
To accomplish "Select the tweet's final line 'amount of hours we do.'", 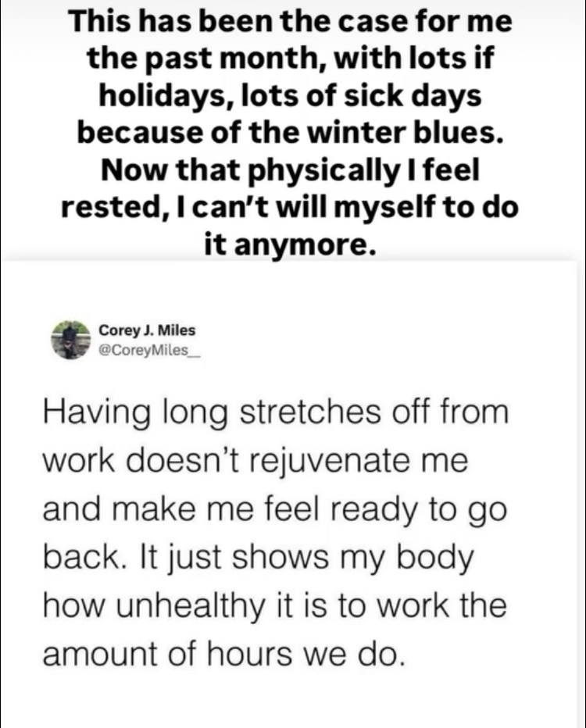I will [224, 655].
